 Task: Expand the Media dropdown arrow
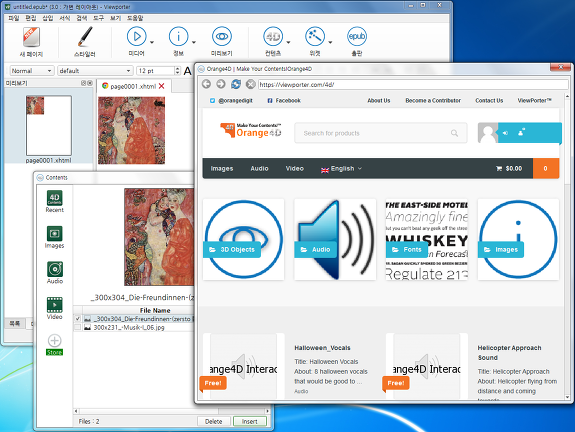[x=152, y=42]
